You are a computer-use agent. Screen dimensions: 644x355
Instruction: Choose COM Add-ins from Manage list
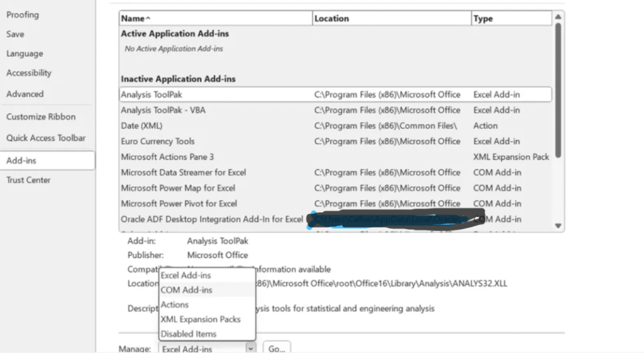207,290
